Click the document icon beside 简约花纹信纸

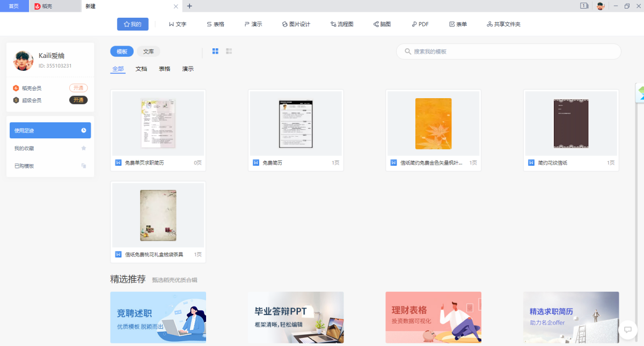tap(531, 163)
